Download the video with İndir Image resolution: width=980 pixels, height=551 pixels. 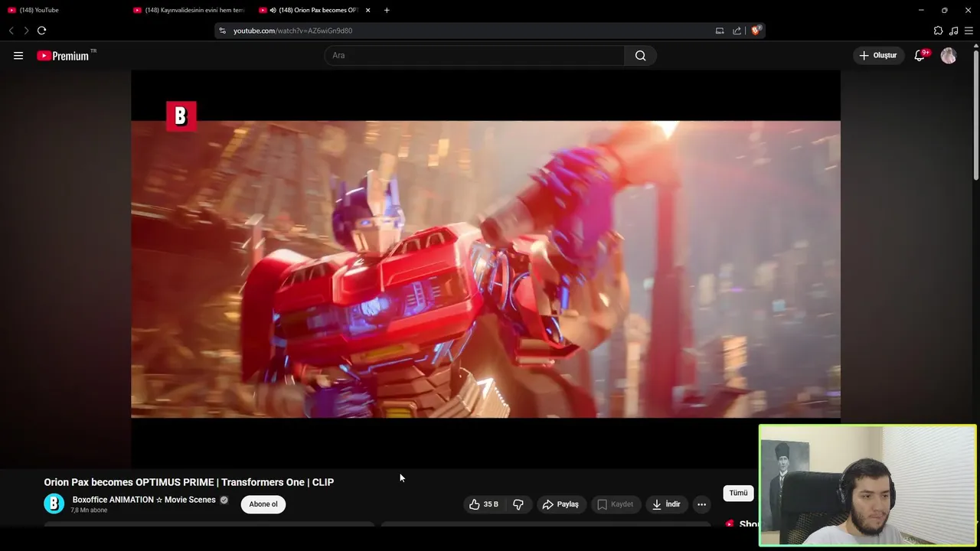[x=666, y=504]
